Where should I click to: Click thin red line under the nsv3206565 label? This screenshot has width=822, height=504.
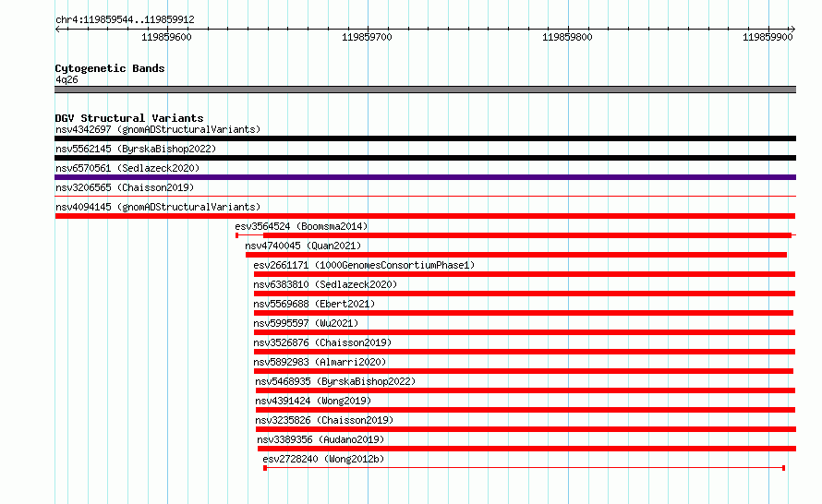point(425,197)
